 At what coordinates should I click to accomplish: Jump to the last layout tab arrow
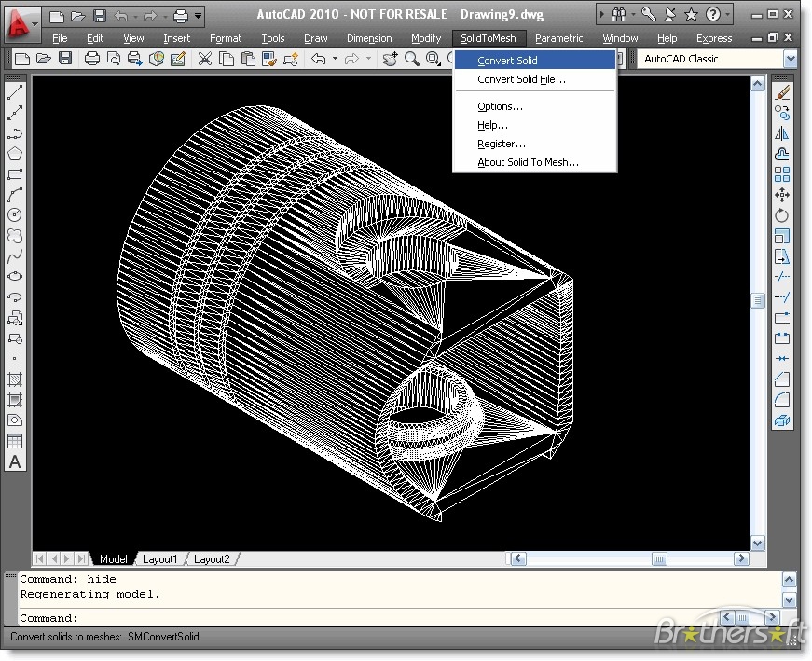coord(81,559)
